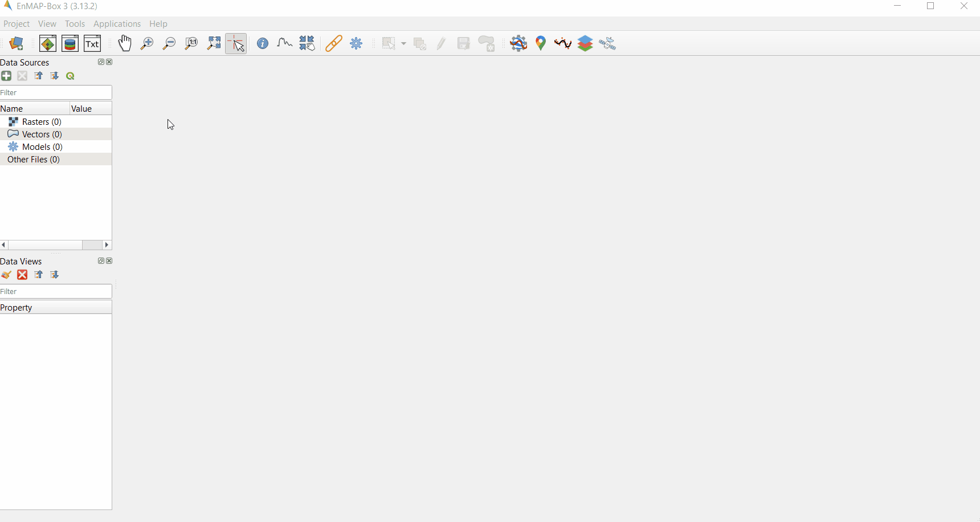Image resolution: width=980 pixels, height=522 pixels.
Task: Activate the identify spectral profile tool
Action: point(285,44)
